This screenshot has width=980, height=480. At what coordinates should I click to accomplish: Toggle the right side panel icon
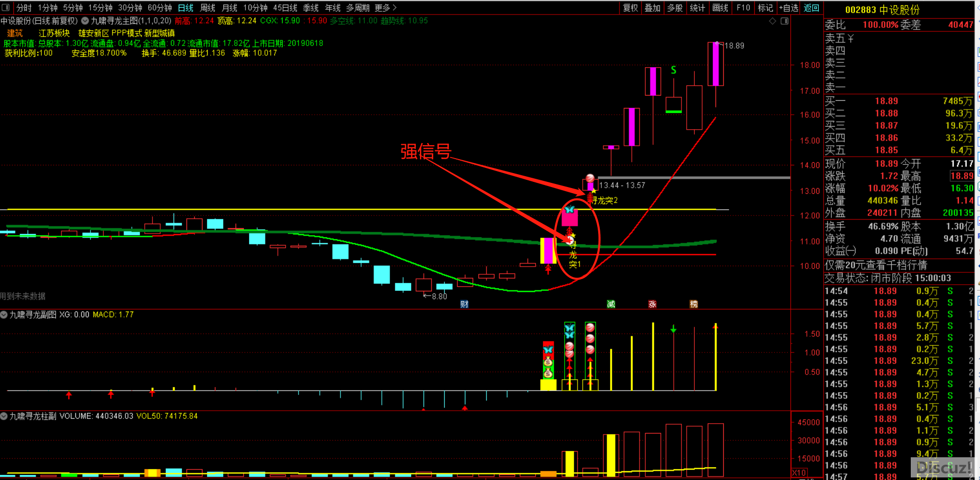coord(784,21)
